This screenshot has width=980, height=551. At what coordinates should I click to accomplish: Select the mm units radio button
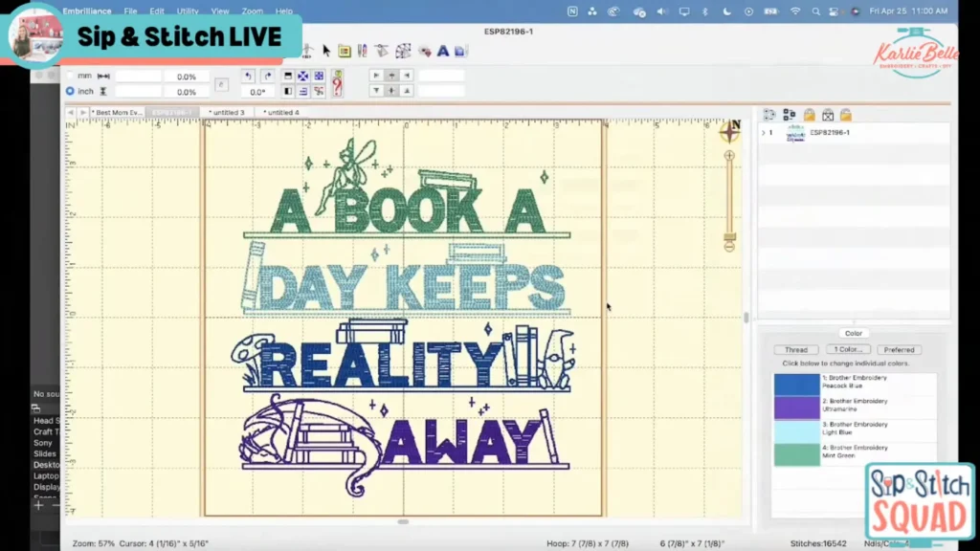[x=70, y=76]
